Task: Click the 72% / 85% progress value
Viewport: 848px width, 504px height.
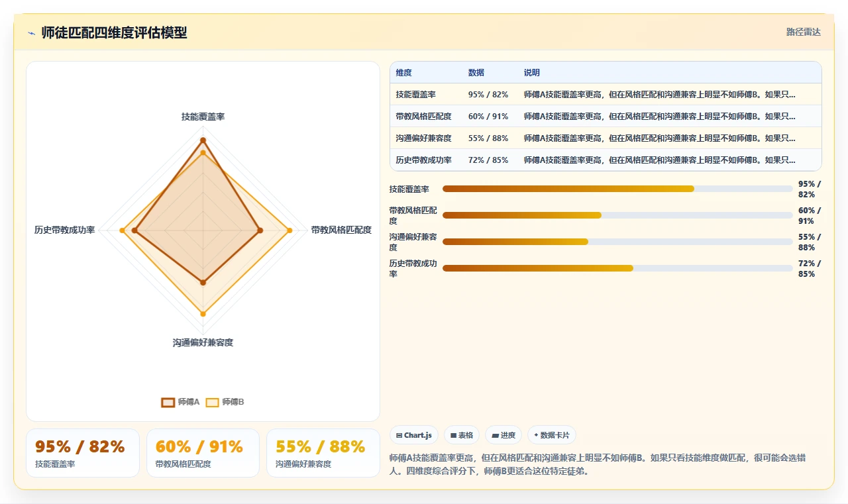Action: [810, 268]
